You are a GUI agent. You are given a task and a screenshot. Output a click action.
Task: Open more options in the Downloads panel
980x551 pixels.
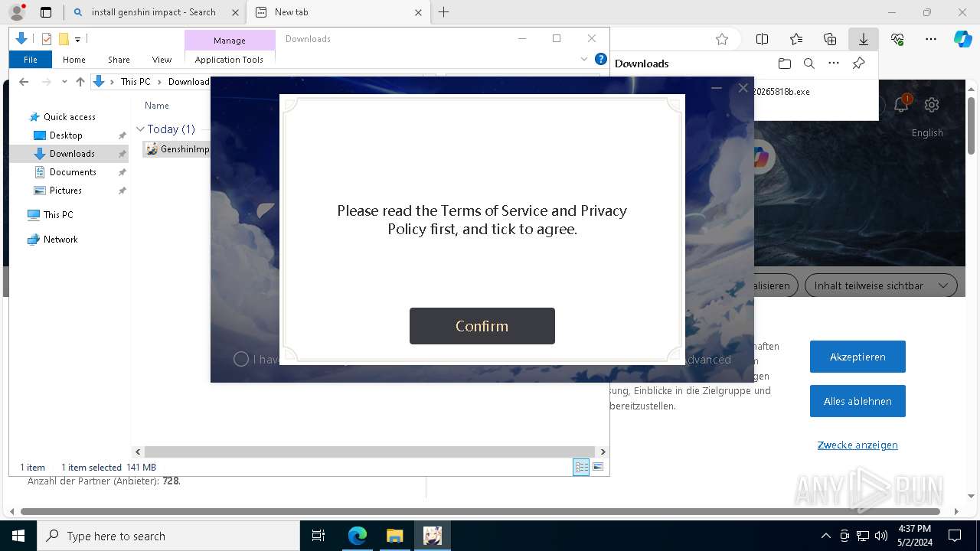pos(834,64)
